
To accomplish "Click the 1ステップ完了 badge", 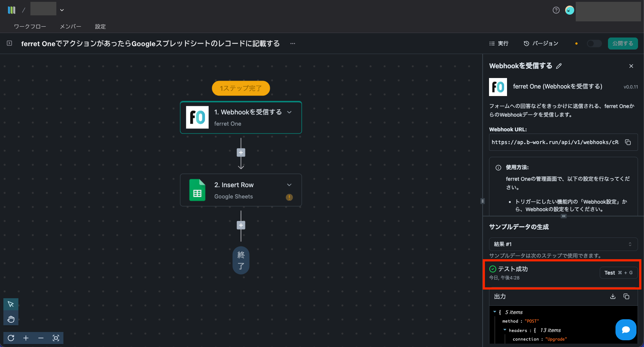I will 241,88.
